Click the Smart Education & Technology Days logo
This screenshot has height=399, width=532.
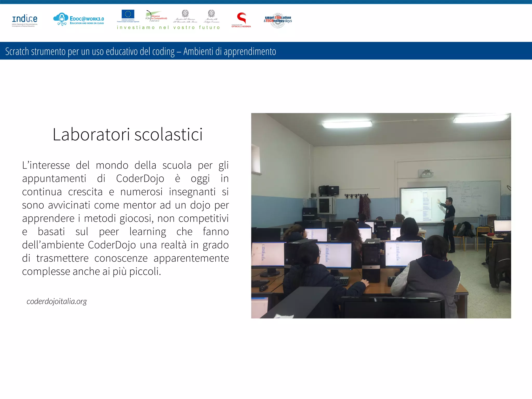click(x=278, y=20)
